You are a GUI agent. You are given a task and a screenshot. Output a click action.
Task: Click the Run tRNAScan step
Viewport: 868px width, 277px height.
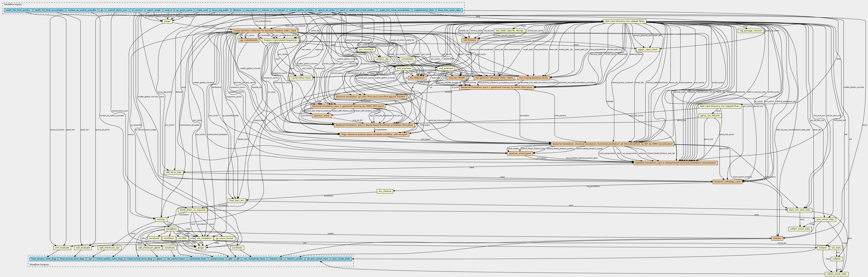[x=417, y=78]
